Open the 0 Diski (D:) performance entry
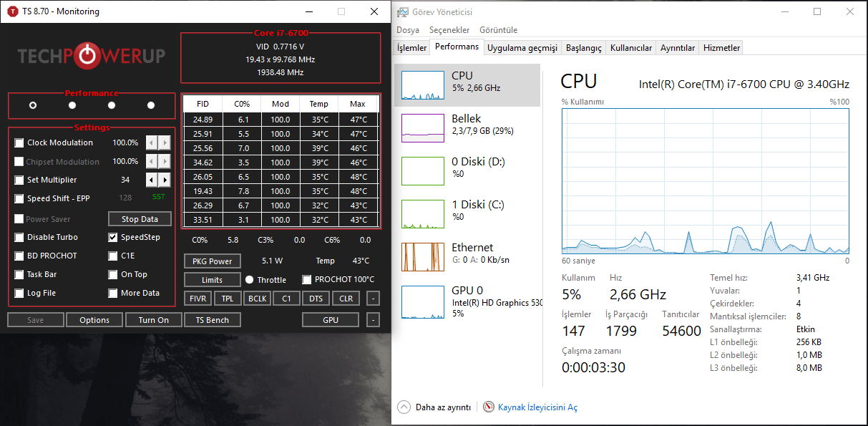The width and height of the screenshot is (868, 426). 468,171
